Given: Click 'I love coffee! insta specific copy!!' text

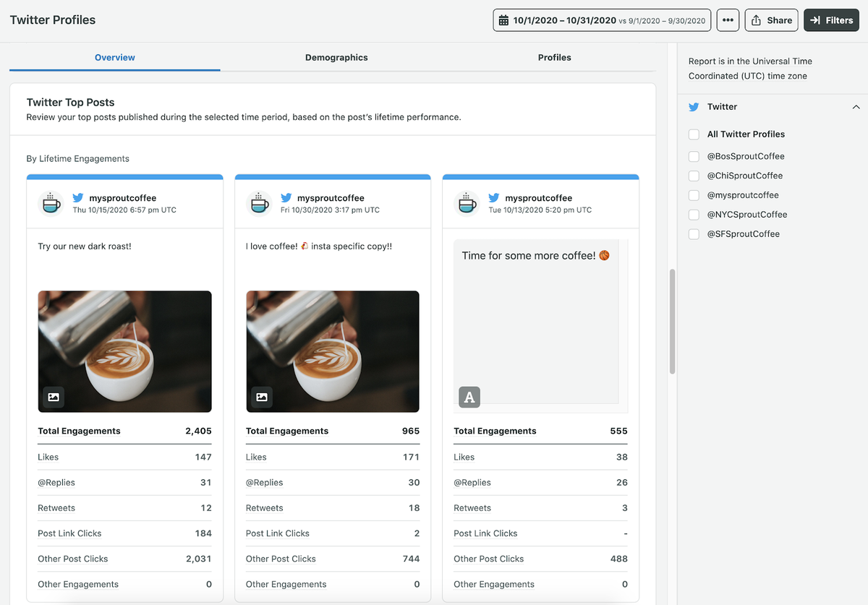Looking at the screenshot, I should (x=319, y=246).
